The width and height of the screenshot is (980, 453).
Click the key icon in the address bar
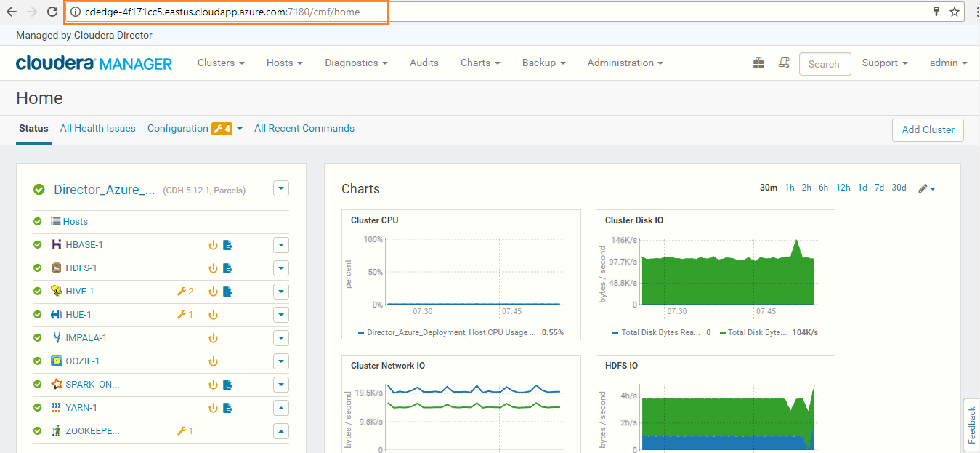pos(936,12)
